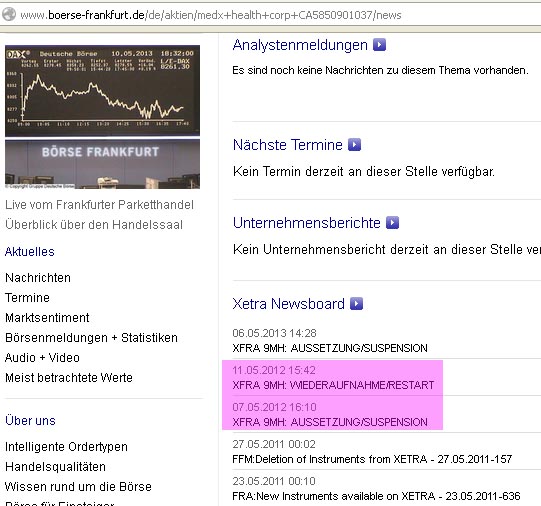This screenshot has width=541, height=506.
Task: Click the 11.05.2012 15:42 timestamp
Action: [x=274, y=370]
